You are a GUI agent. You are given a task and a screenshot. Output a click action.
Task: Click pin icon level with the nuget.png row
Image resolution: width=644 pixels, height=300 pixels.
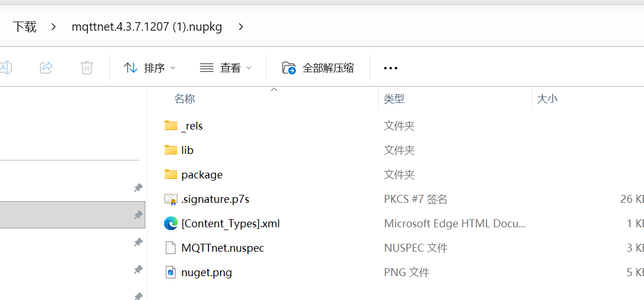[139, 269]
